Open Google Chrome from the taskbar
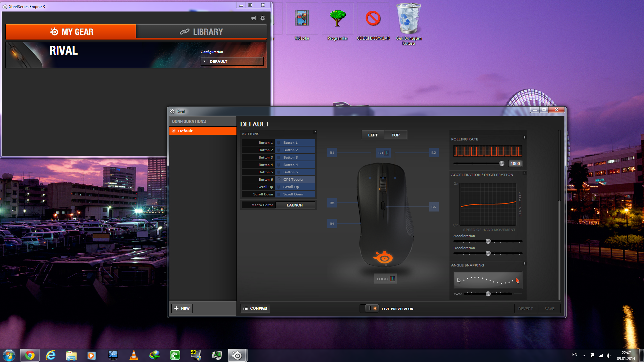The height and width of the screenshot is (362, 644). (x=30, y=355)
